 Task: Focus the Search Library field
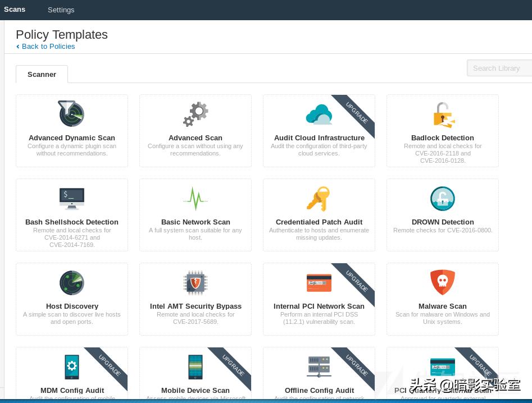(x=499, y=68)
